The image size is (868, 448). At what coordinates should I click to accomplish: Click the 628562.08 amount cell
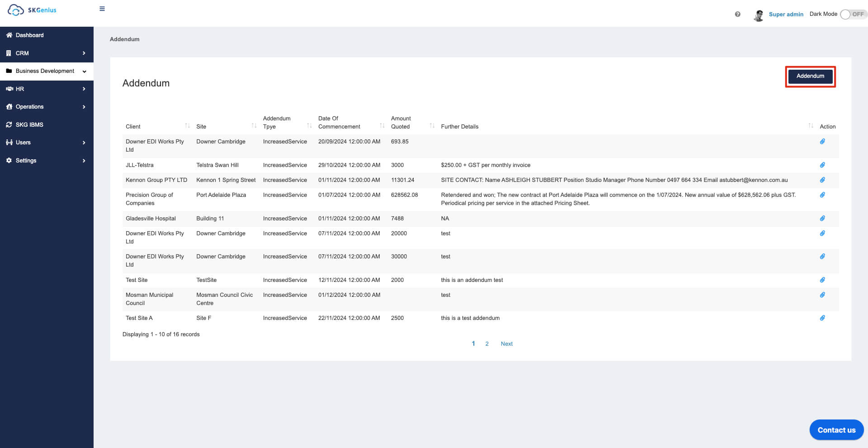[405, 195]
